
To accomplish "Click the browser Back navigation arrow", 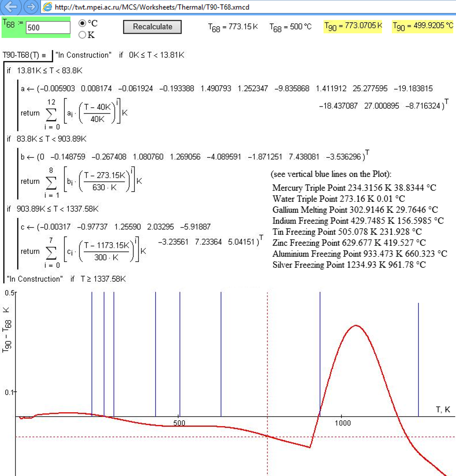I will [x=10, y=7].
